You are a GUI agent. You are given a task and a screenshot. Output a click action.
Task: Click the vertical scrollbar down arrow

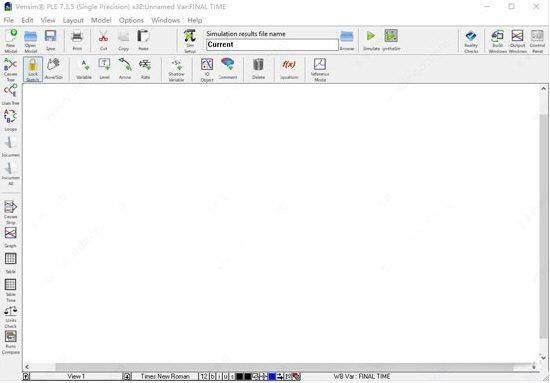(543, 357)
